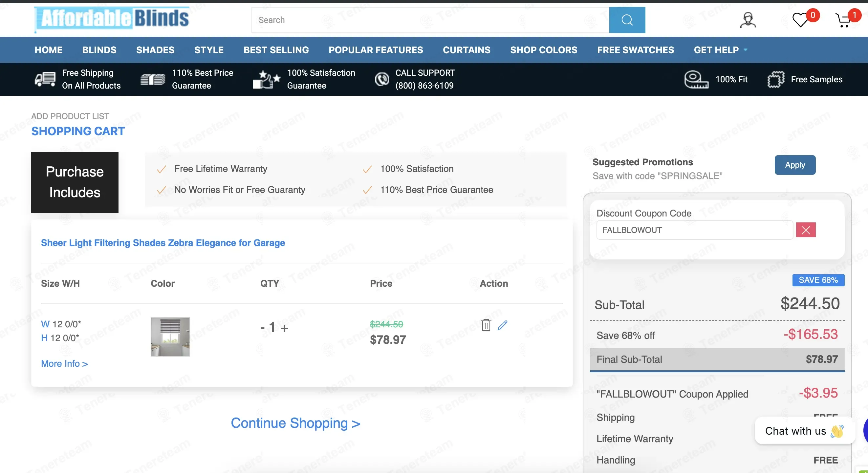Click the search magnifier button

(627, 20)
